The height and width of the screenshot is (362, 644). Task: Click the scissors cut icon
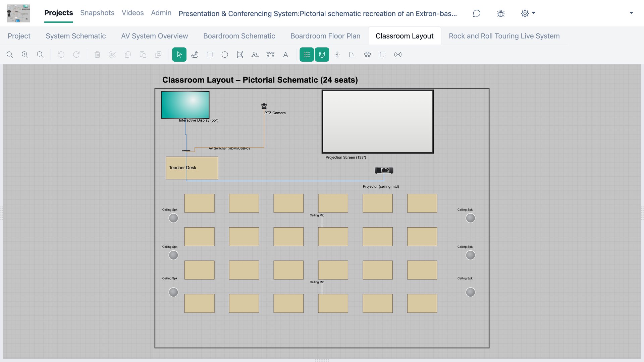point(112,55)
